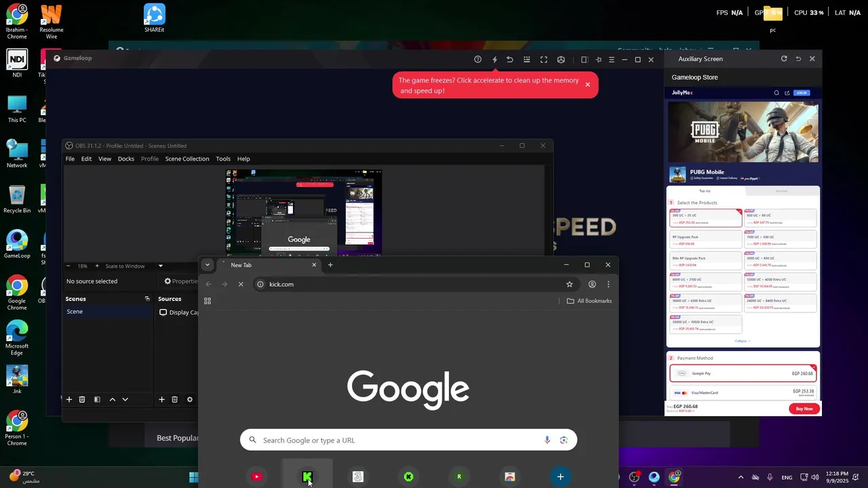Open the All Bookmarks folder
The height and width of the screenshot is (488, 868).
point(589,301)
